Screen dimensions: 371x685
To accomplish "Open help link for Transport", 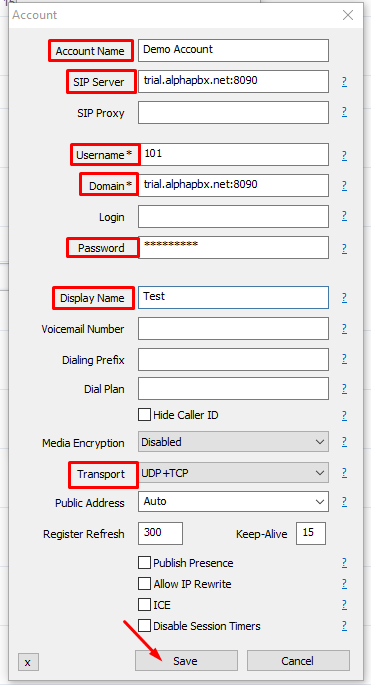I will click(x=344, y=472).
